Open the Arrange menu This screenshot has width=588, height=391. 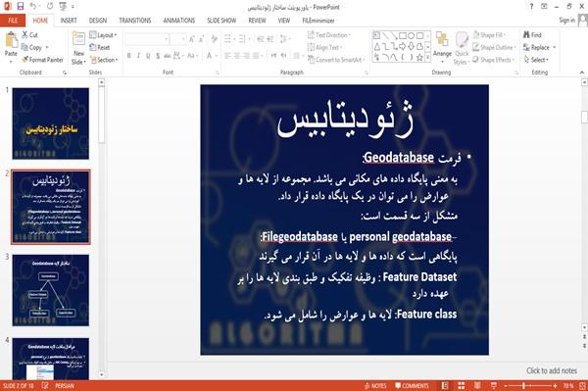[x=442, y=47]
